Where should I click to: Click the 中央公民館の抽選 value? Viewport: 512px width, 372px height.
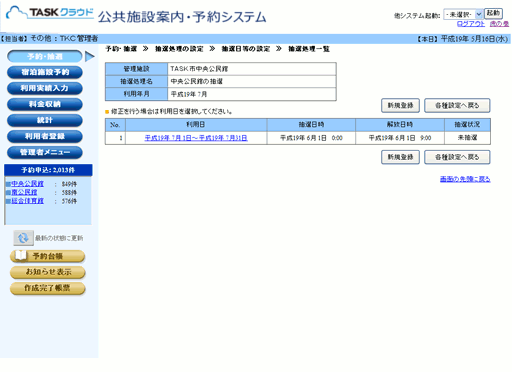(x=197, y=81)
